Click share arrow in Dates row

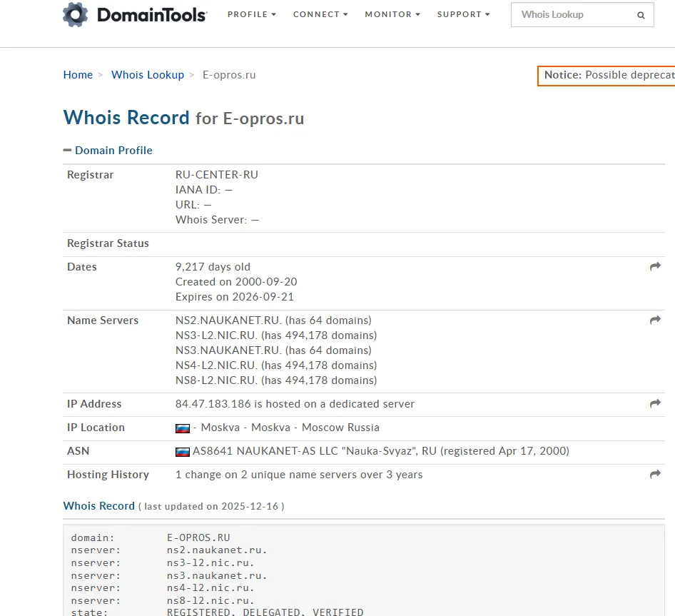tap(655, 267)
